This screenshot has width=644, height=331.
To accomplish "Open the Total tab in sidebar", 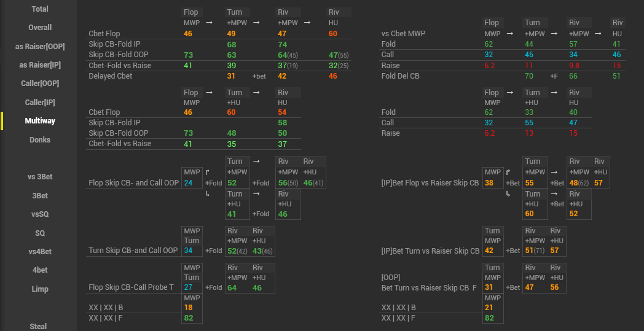I will pyautogui.click(x=40, y=9).
